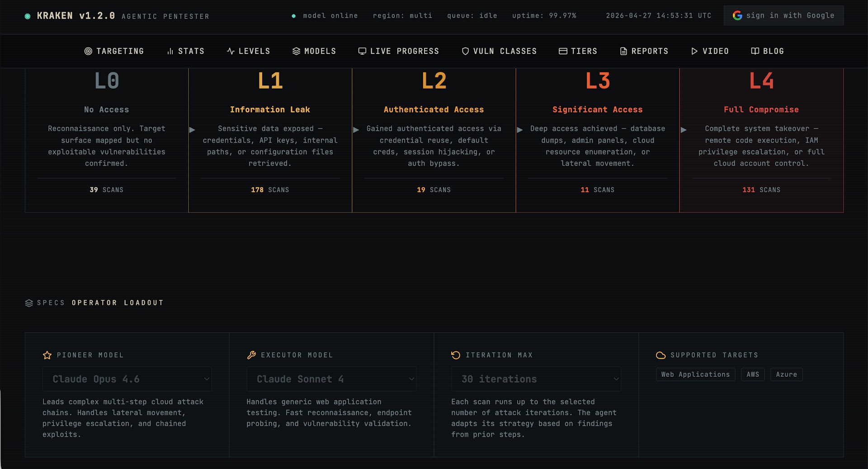
Task: Click the OPERATOR LOADOUT section title
Action: 118,303
